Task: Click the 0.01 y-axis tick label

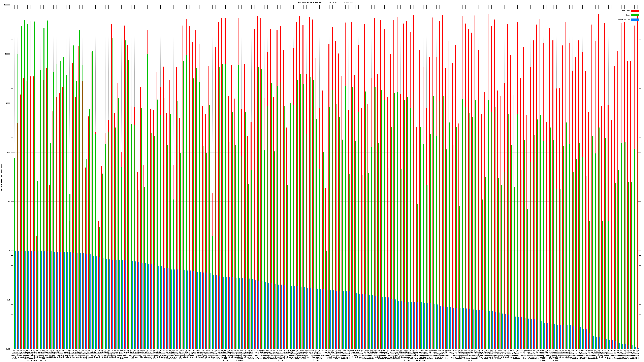Action: [x=8, y=349]
